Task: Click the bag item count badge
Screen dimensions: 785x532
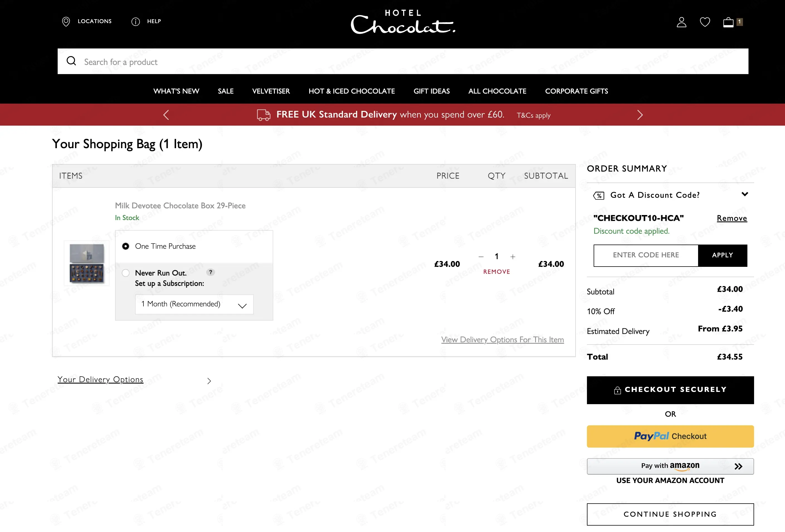Action: 739,22
